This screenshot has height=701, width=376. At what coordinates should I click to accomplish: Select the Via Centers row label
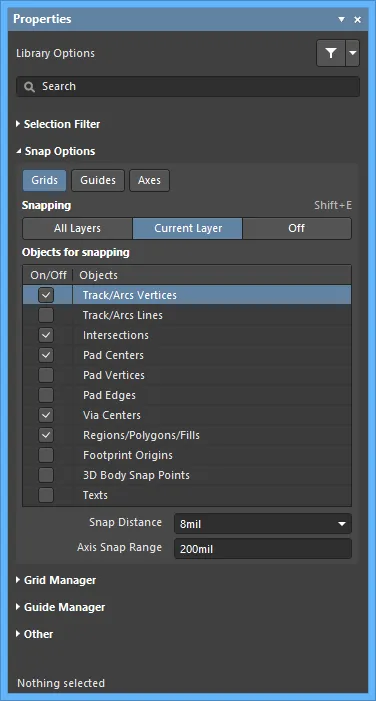112,415
